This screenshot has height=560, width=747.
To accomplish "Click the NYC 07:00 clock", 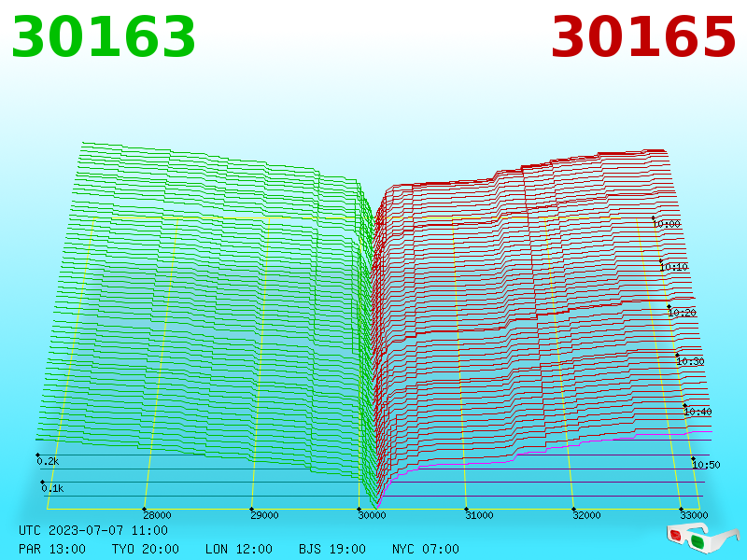I will (426, 549).
